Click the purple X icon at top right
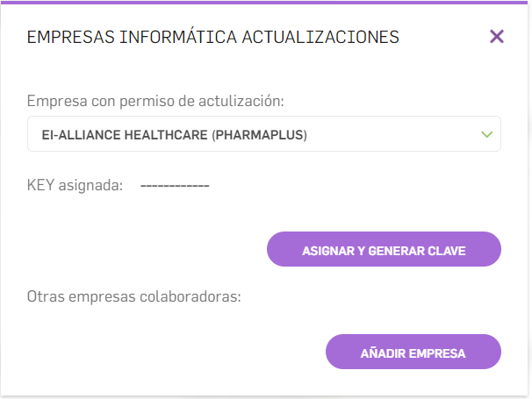532x399 pixels. click(497, 36)
